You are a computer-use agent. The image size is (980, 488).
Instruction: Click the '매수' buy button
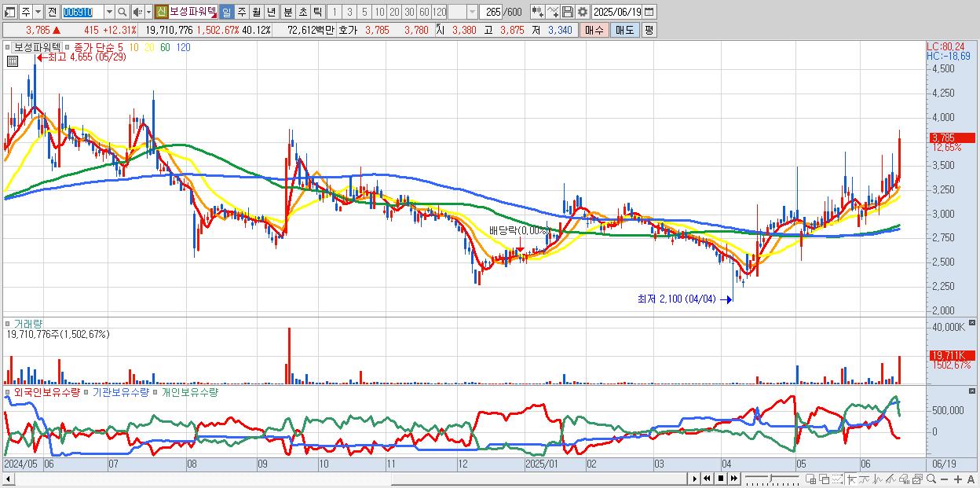click(594, 30)
